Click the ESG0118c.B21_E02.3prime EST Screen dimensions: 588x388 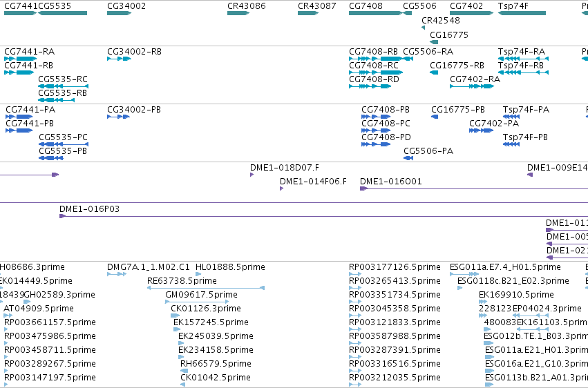click(x=459, y=288)
